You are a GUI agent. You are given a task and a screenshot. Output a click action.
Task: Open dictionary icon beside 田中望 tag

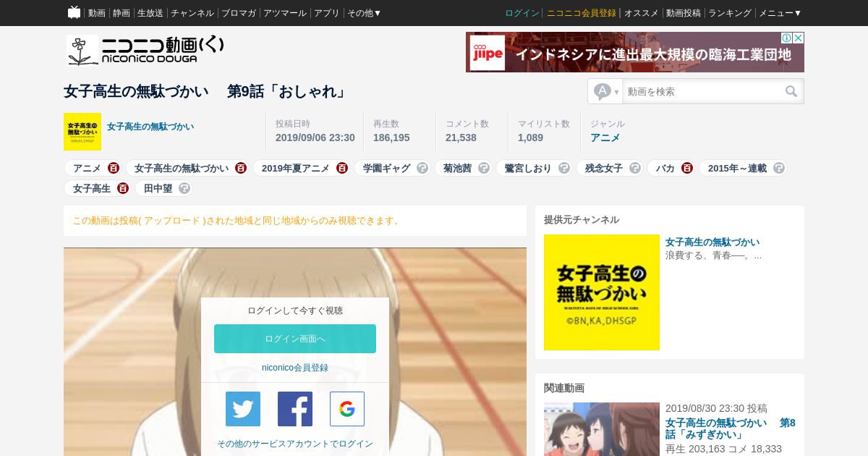(184, 188)
